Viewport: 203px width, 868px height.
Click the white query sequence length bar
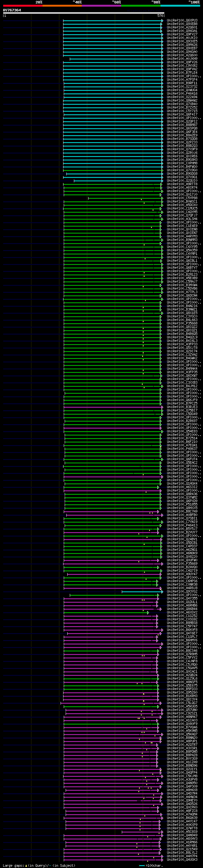pyautogui.click(x=84, y=13)
